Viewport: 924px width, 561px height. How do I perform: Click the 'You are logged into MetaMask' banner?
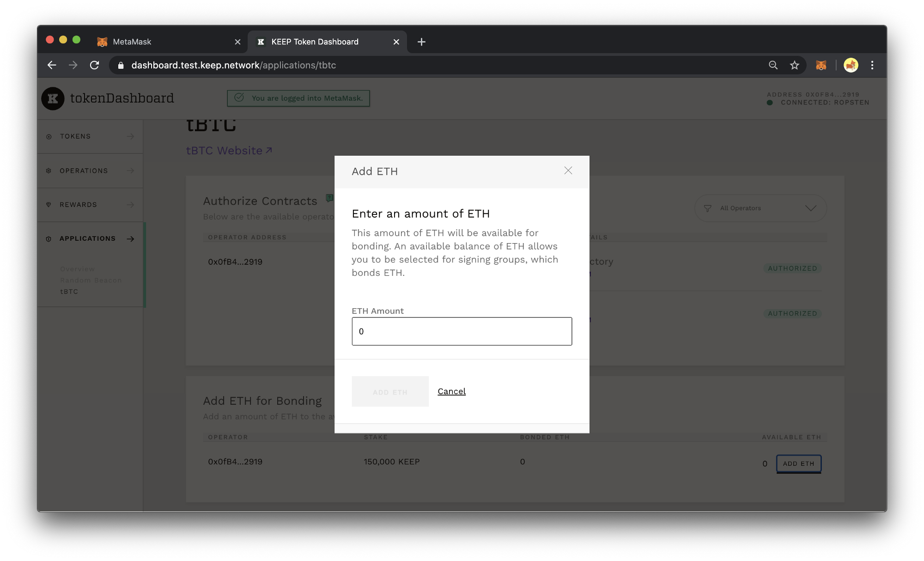298,98
